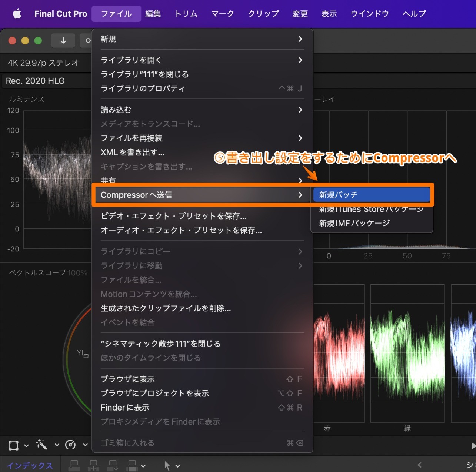The width and height of the screenshot is (476, 472).
Task: Click the retime speedometer icon
Action: pyautogui.click(x=70, y=445)
